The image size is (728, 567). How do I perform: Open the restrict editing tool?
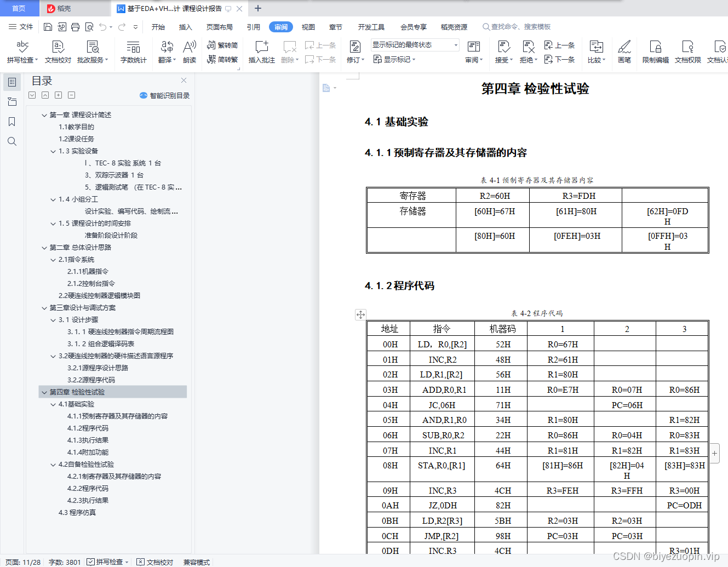pyautogui.click(x=656, y=51)
